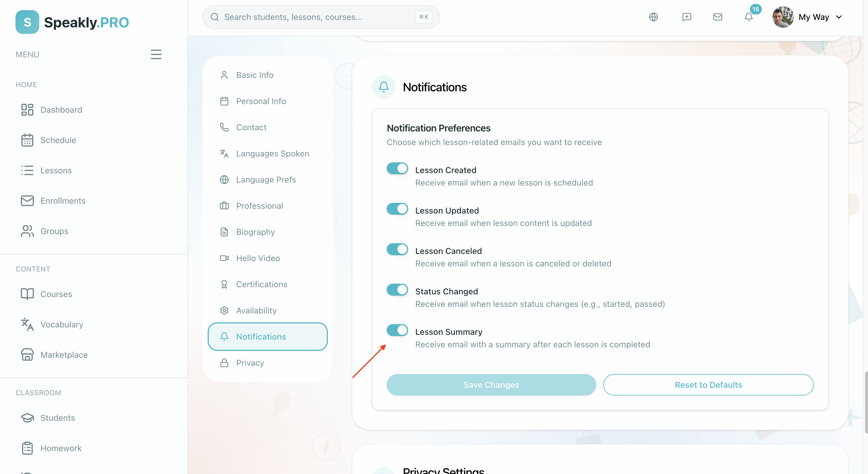Image resolution: width=868 pixels, height=474 pixels.
Task: Open the Students page link
Action: click(x=57, y=418)
